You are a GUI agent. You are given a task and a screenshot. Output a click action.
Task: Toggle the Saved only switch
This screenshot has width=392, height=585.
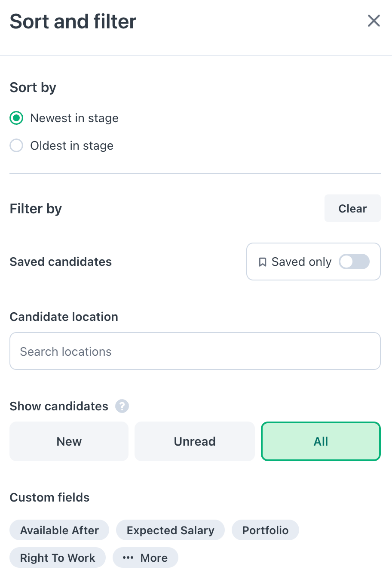pyautogui.click(x=354, y=262)
